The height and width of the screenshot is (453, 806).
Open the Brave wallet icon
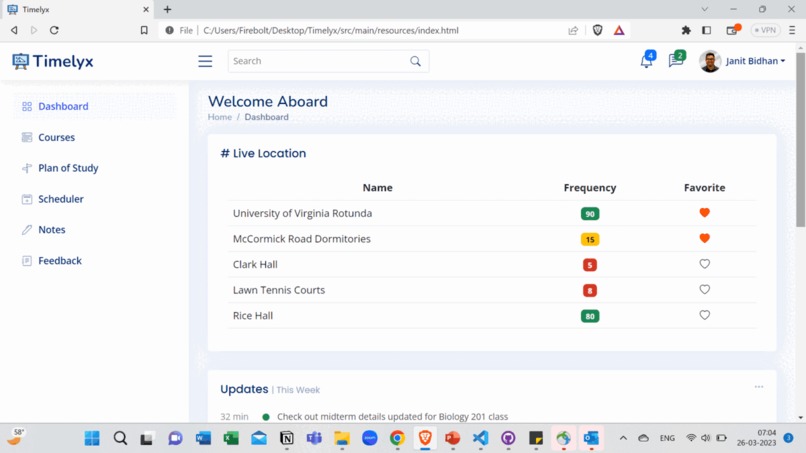tap(732, 30)
